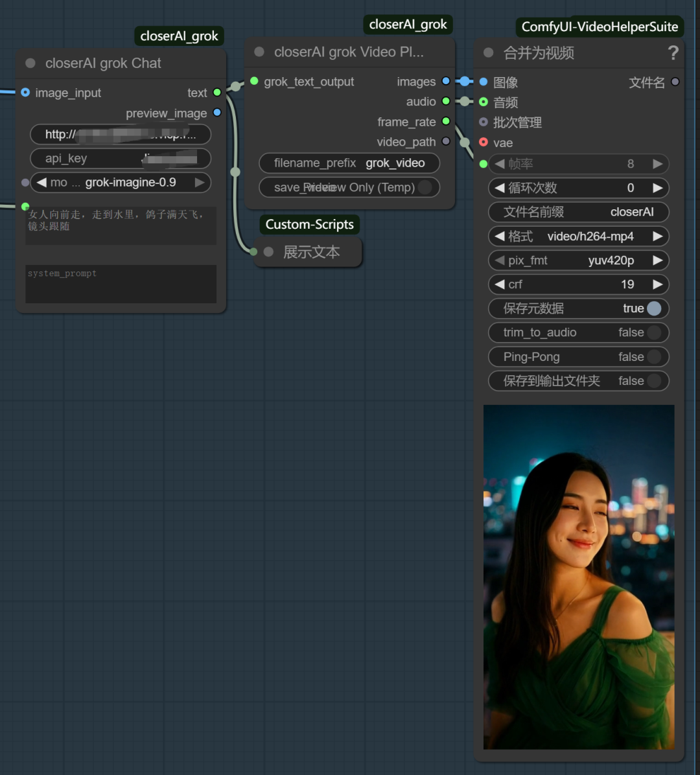
Task: Click the video_path output port
Action: (446, 141)
